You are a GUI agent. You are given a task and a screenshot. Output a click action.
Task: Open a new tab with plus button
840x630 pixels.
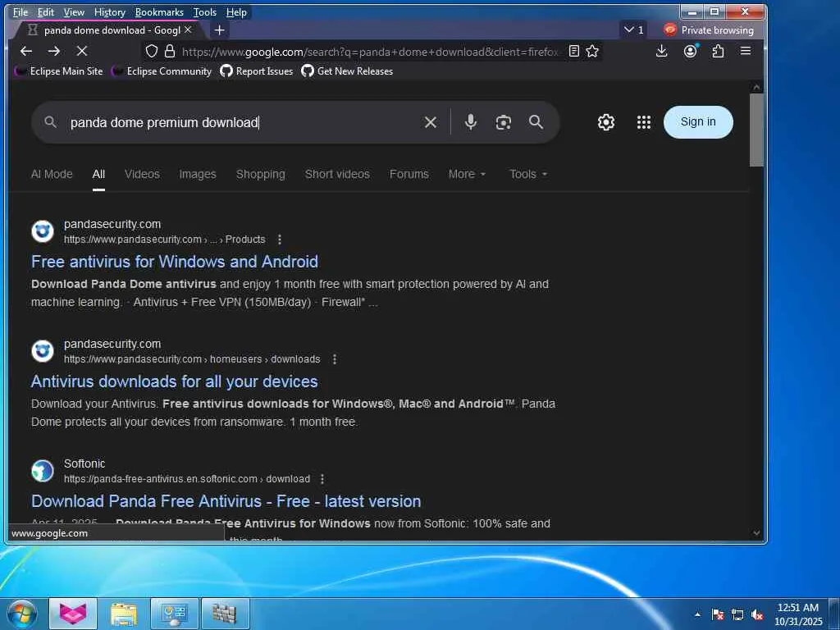coord(219,30)
